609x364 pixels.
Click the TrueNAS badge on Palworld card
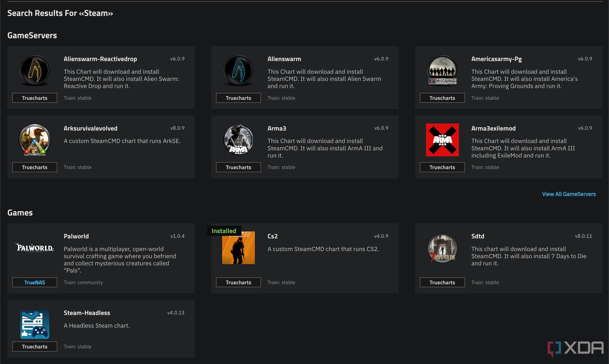tap(35, 282)
